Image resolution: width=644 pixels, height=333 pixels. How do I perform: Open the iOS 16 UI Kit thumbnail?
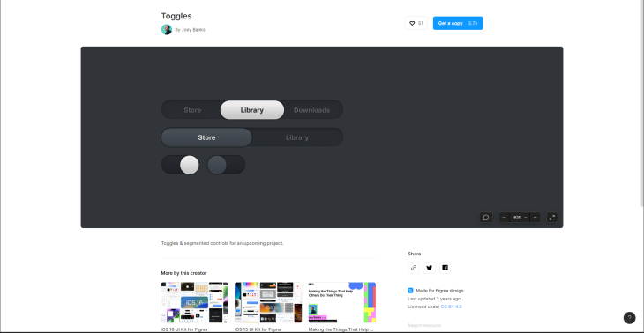pos(195,303)
